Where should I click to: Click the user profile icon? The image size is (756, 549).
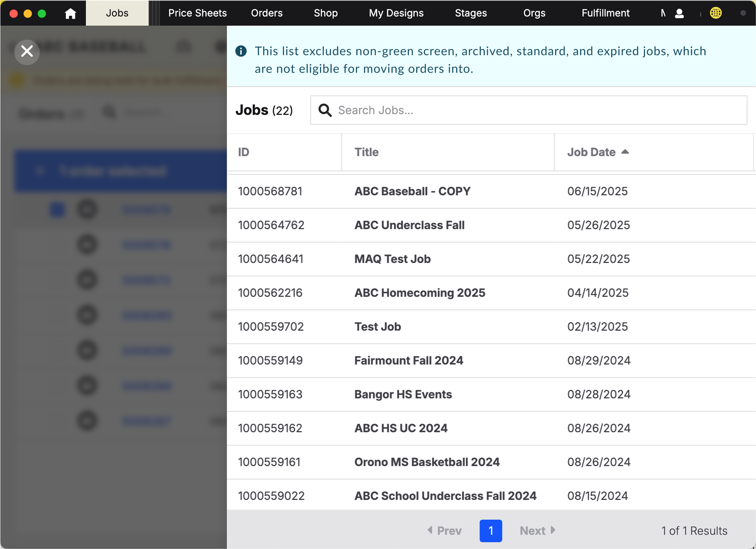[x=679, y=13]
